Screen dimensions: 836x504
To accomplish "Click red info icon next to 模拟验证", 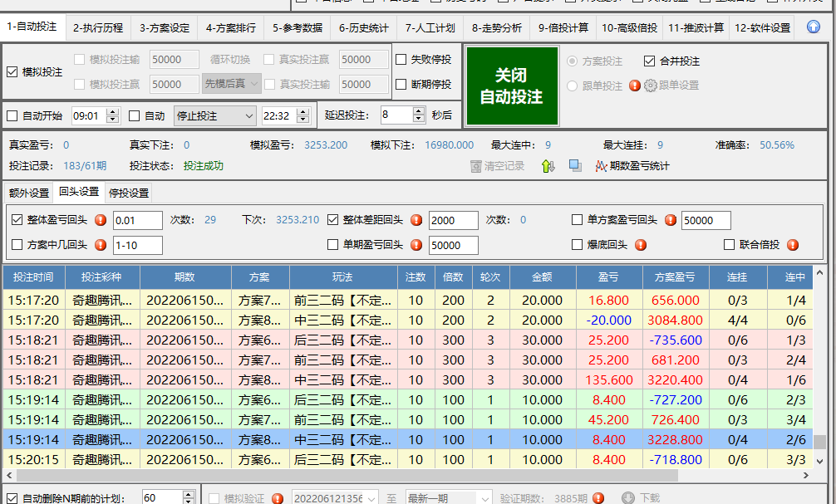I will [x=278, y=498].
